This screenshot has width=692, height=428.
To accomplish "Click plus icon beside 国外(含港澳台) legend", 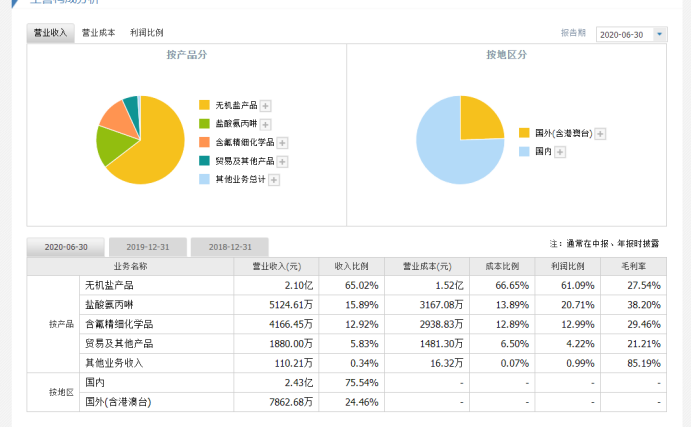I will tap(601, 133).
